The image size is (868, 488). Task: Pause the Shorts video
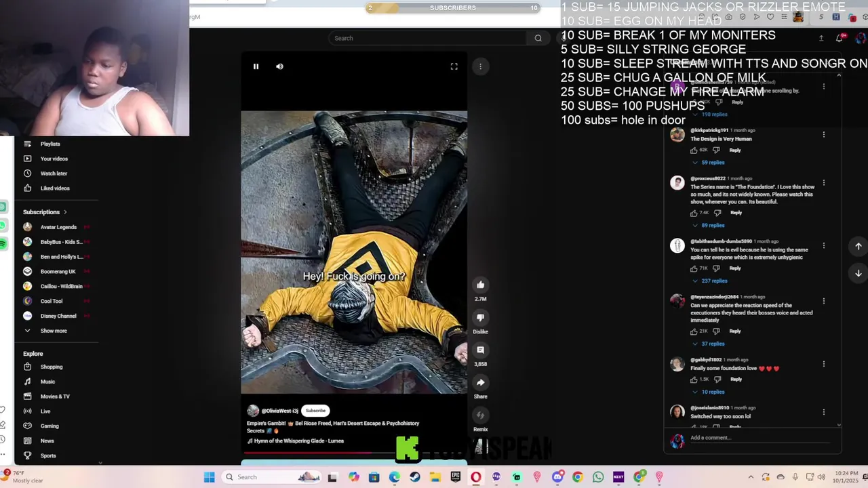(256, 66)
